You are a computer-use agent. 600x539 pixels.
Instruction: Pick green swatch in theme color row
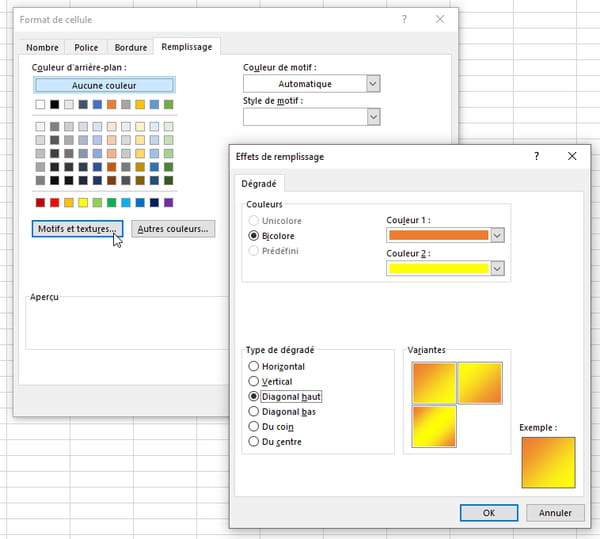click(168, 104)
